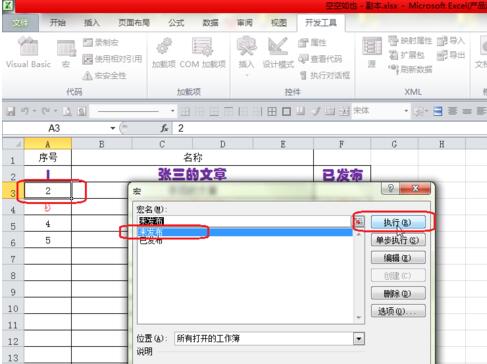Click the 选项 options button

point(398,311)
